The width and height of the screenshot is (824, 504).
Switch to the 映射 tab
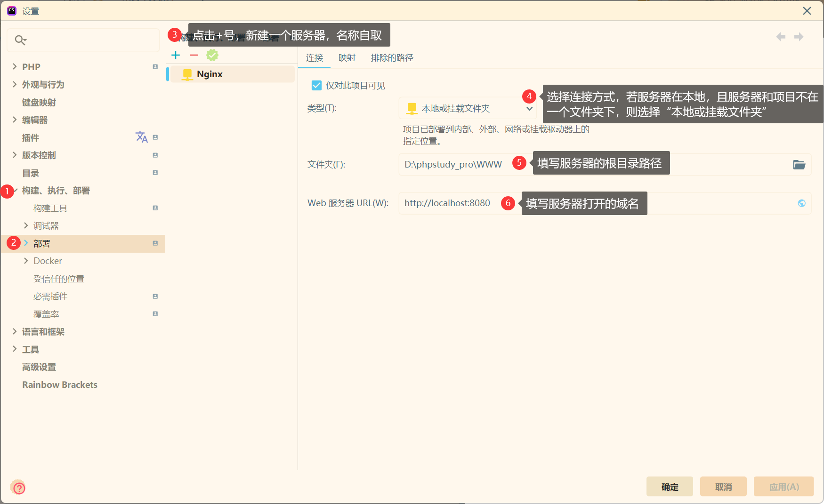click(347, 57)
